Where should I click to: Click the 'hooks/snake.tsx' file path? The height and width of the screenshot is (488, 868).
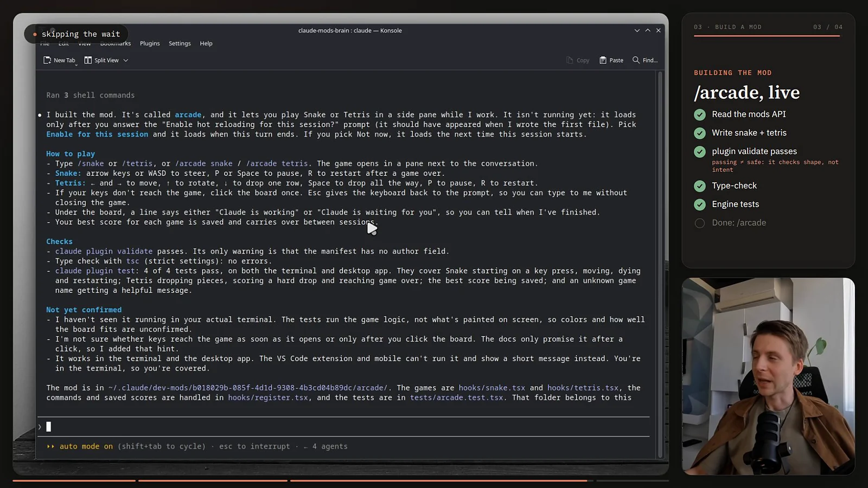(x=492, y=388)
